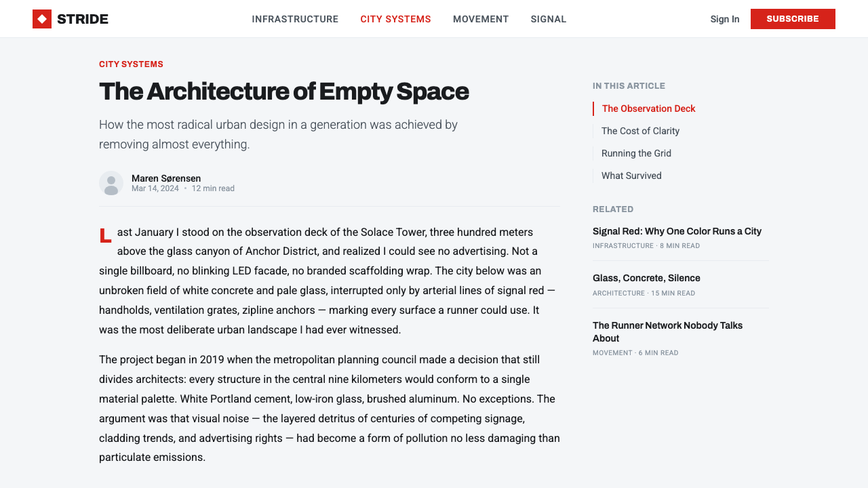Click the article title The Architecture of Empty Space
This screenshot has width=868, height=488.
(284, 91)
